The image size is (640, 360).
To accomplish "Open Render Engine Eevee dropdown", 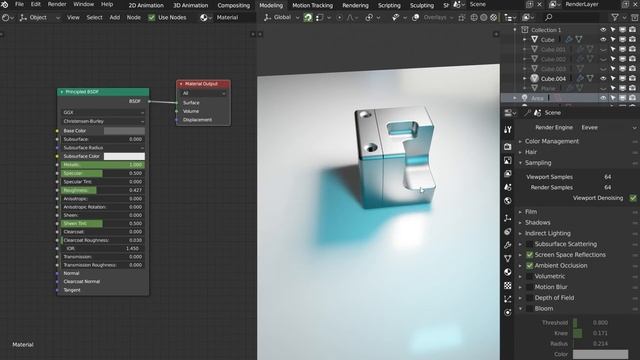I will point(608,128).
